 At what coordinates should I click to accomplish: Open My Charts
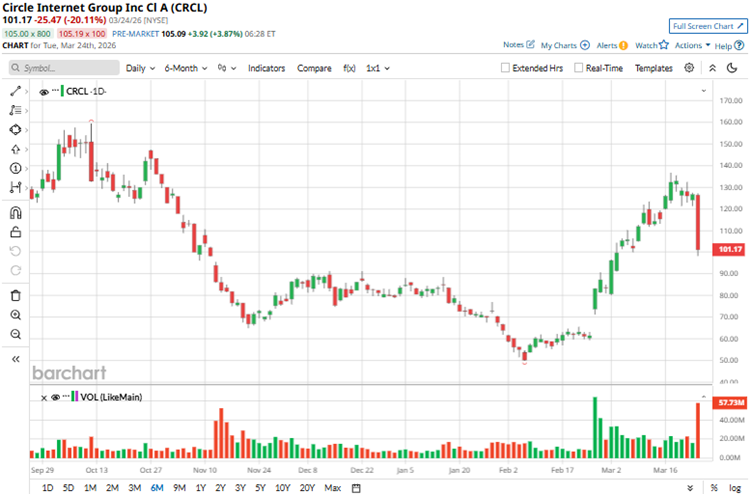point(565,45)
